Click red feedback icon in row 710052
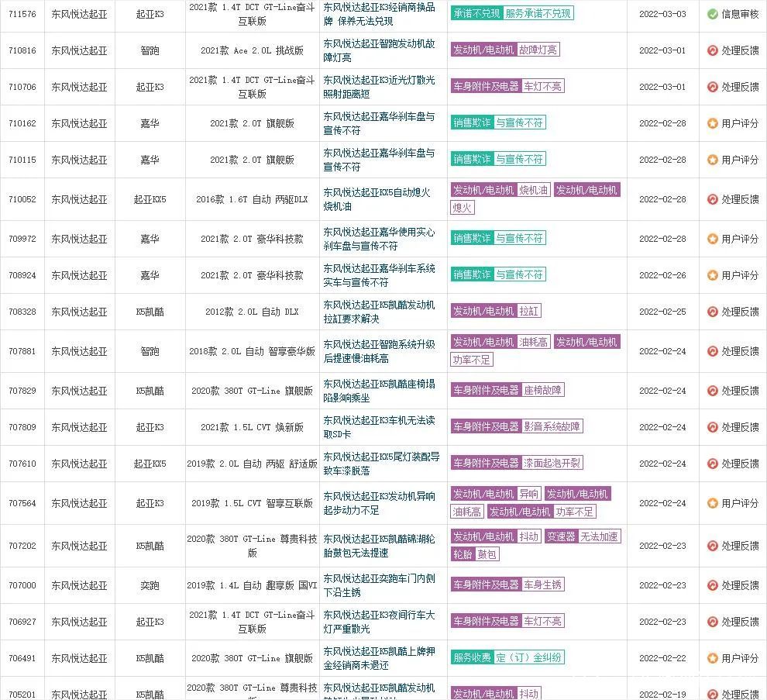Viewport: 767px width, 700px height. [712, 199]
